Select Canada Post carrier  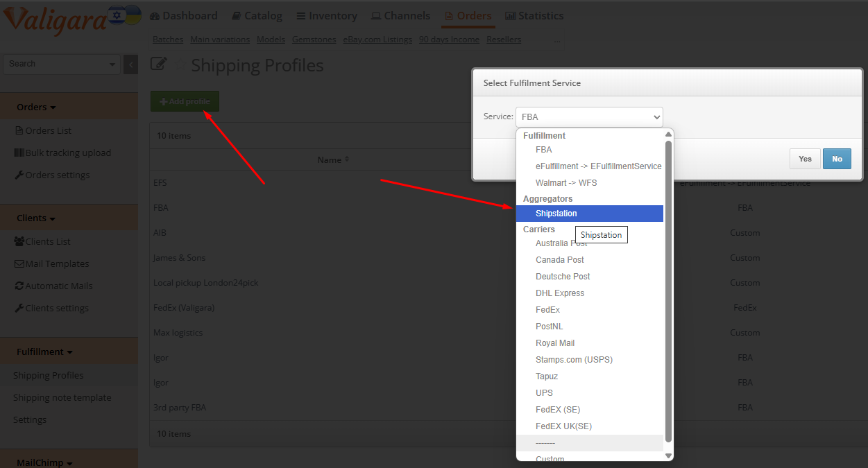(x=590, y=260)
